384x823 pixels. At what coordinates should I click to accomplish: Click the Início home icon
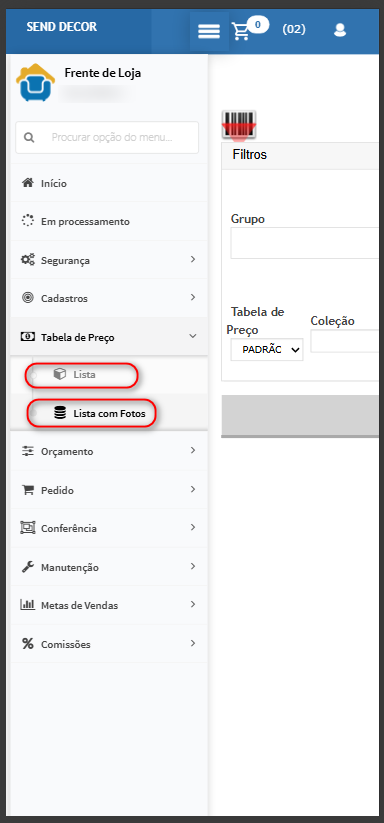27,183
